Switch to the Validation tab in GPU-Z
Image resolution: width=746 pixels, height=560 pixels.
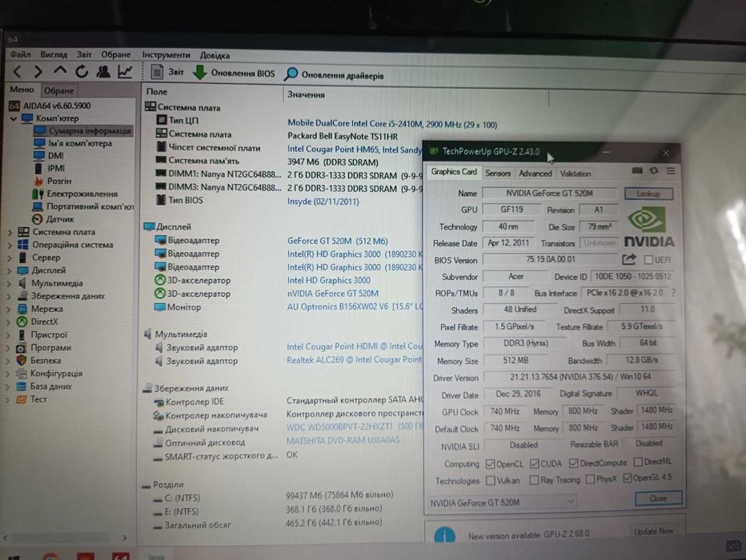(x=576, y=174)
